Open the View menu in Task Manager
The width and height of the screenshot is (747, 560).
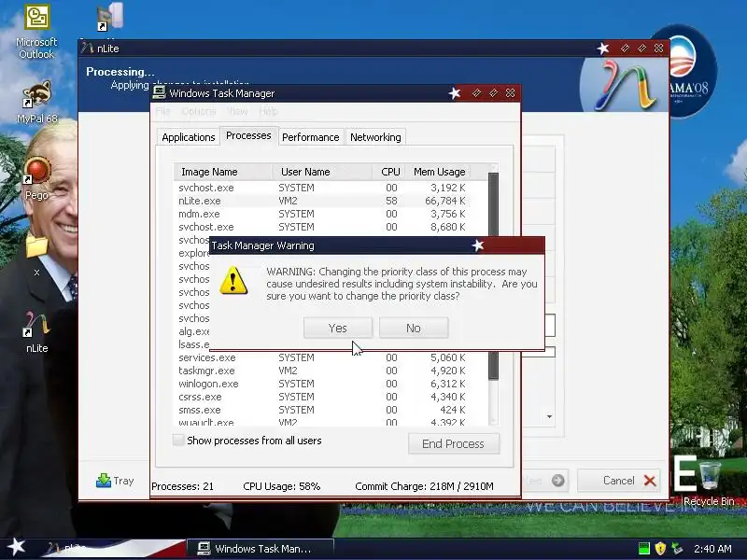coord(237,111)
